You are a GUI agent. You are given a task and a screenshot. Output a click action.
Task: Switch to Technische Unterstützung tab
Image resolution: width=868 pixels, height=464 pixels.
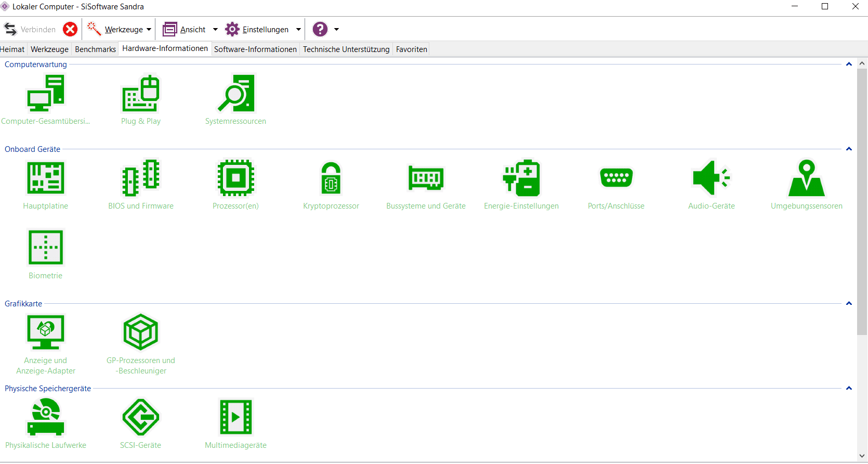346,49
